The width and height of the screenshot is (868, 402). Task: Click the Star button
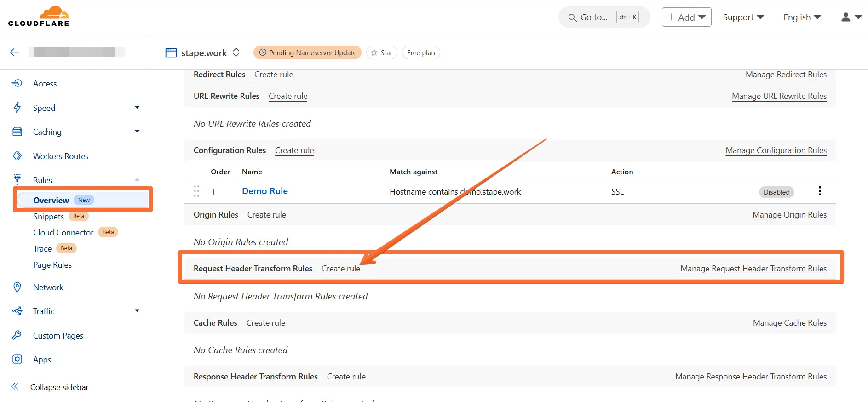[x=381, y=52]
